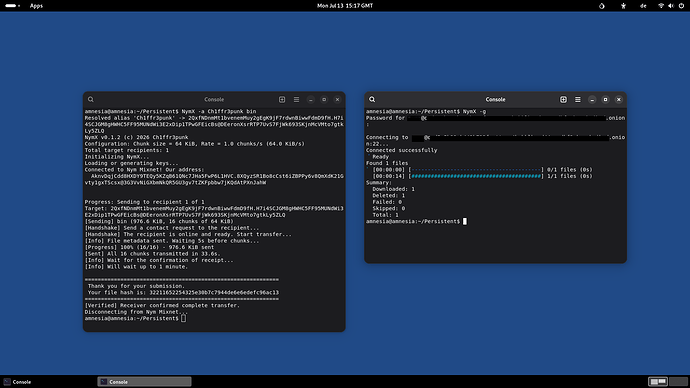Open the power menu icon
Image resolution: width=690 pixels, height=388 pixels.
[x=681, y=6]
